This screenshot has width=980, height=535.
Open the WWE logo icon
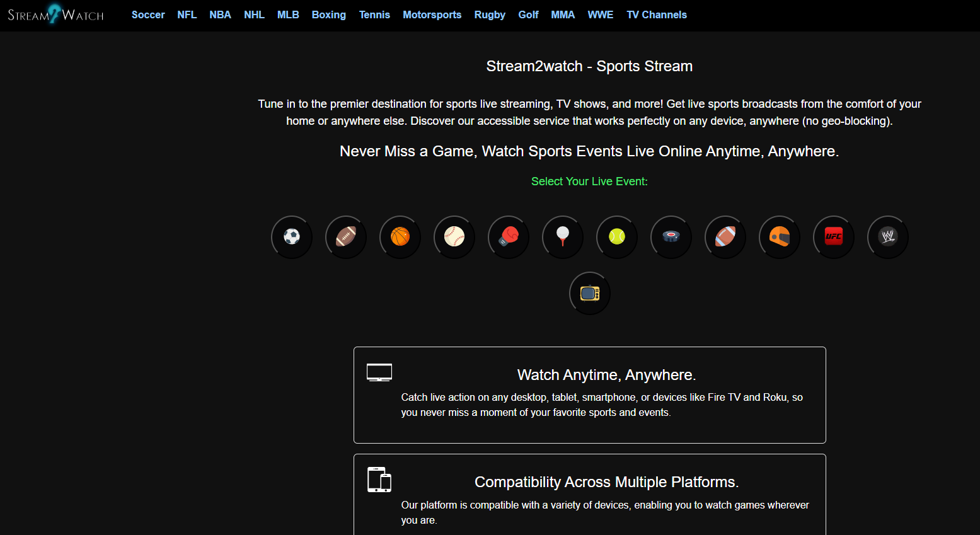click(x=887, y=237)
